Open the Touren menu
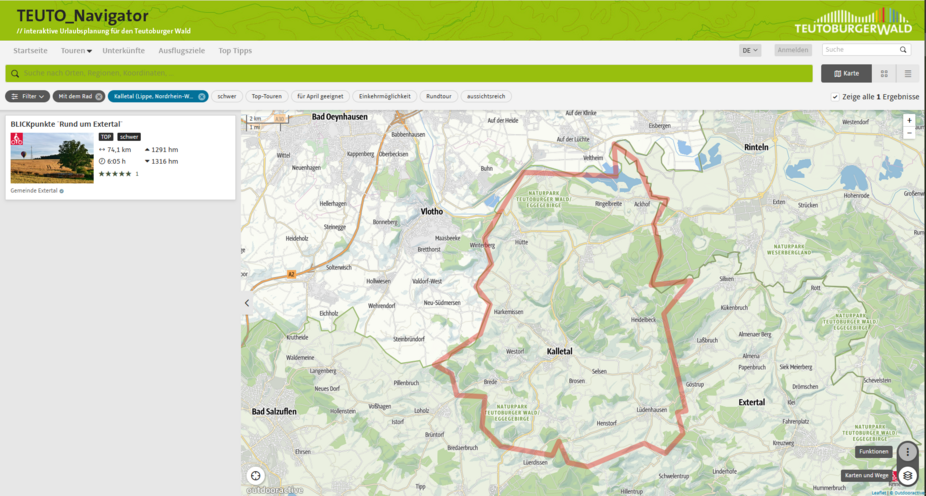This screenshot has height=496, width=926. coord(76,50)
